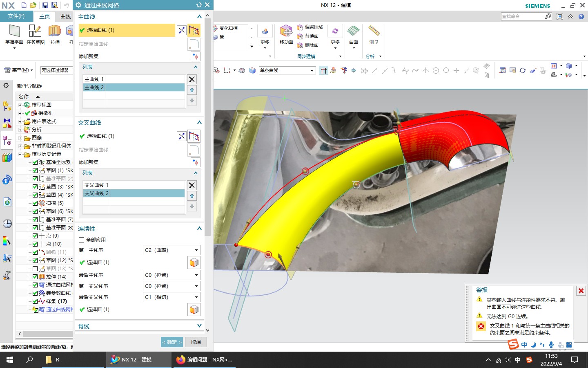Toggle checkbox for 拉伸 (14) feature

tap(35, 277)
